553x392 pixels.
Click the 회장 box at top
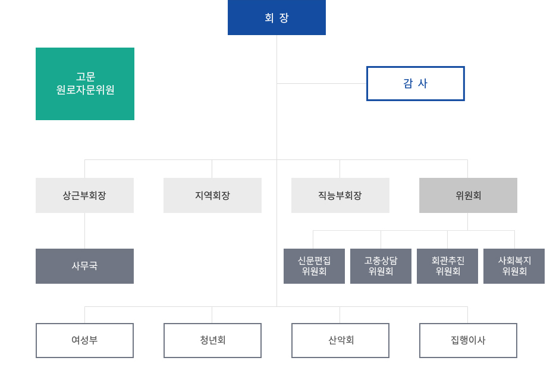point(276,17)
